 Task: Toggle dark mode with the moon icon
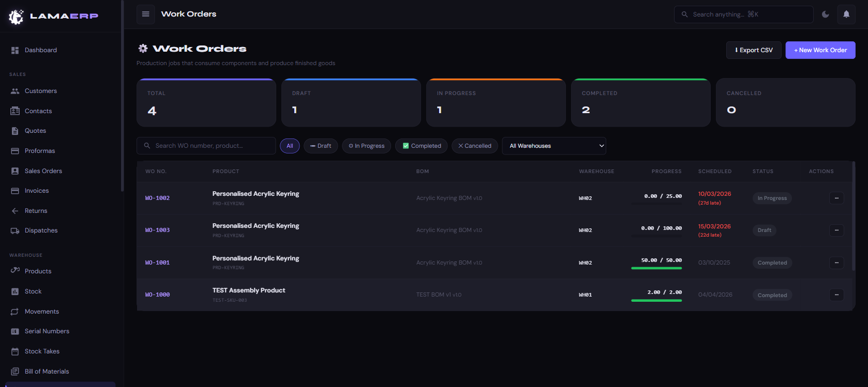(826, 14)
